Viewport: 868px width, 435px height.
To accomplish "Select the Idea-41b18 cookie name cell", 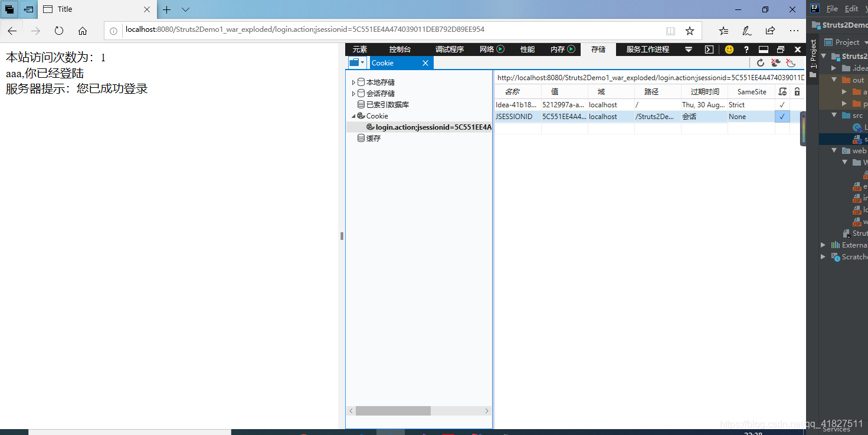I will tap(517, 105).
